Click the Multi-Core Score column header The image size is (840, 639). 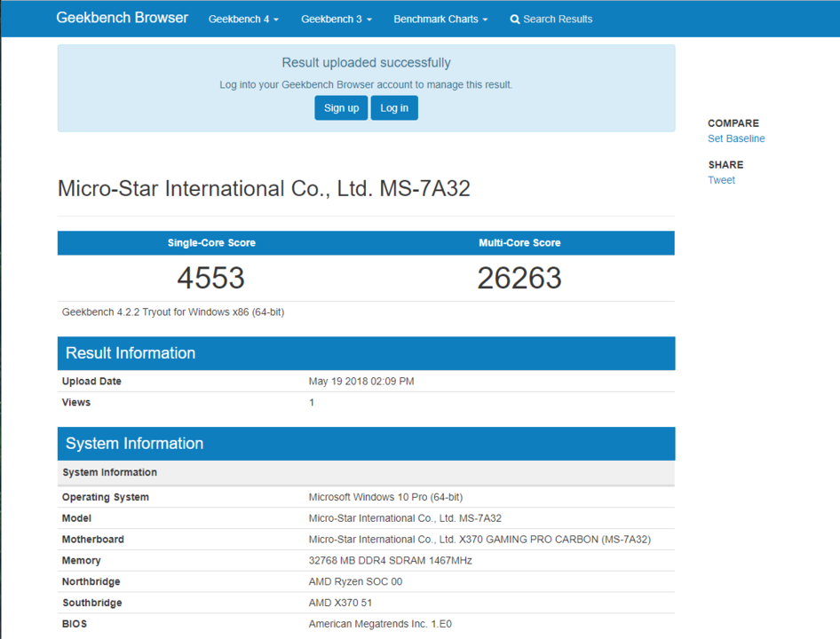coord(519,242)
